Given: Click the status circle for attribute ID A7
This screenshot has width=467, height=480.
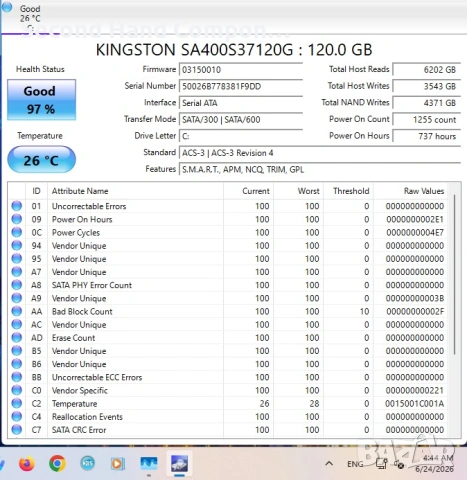Looking at the screenshot, I should pyautogui.click(x=17, y=272).
